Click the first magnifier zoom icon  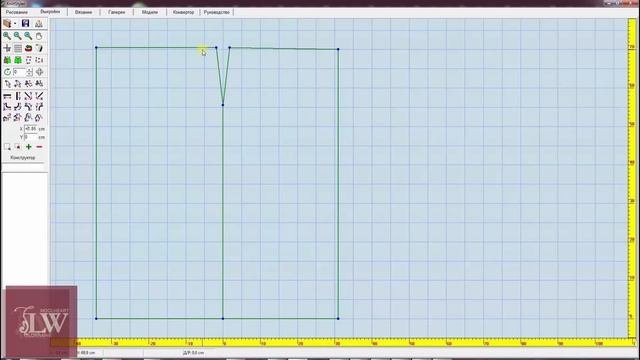(7, 36)
